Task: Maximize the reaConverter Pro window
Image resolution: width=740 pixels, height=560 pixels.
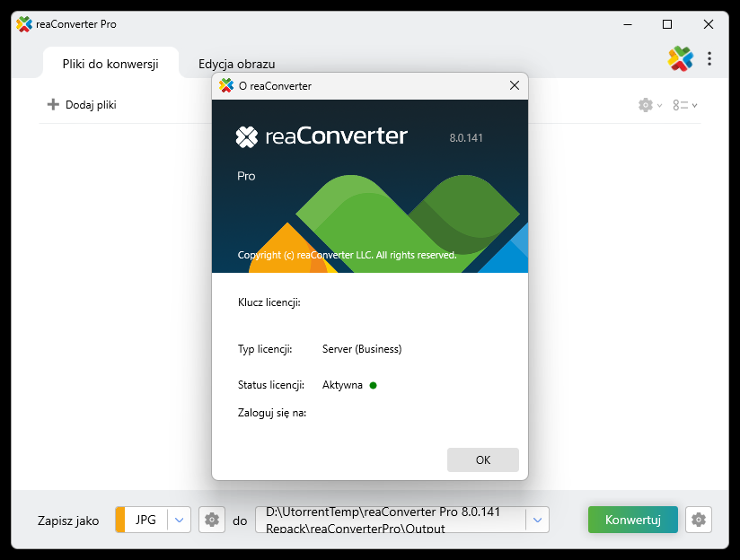Action: 667,24
